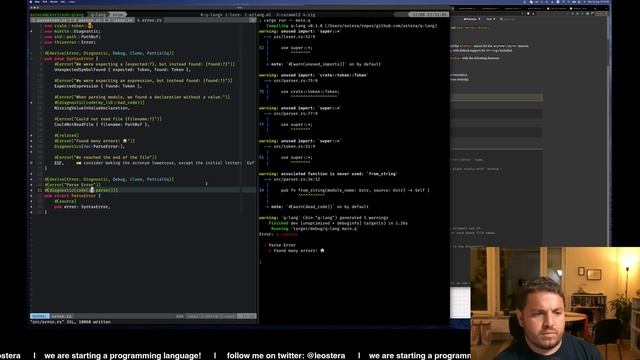Image resolution: width=640 pixels, height=360 pixels.
Task: Click the "Parse Error" output line
Action: tap(282, 245)
